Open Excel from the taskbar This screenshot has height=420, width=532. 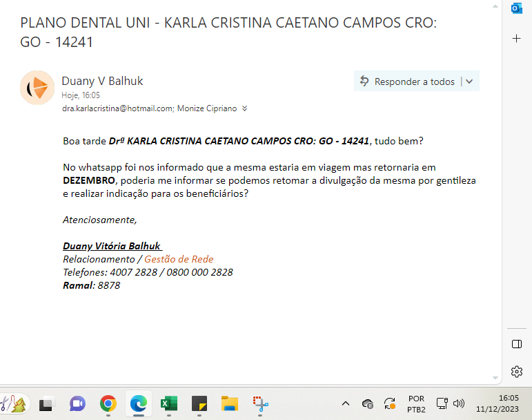168,403
